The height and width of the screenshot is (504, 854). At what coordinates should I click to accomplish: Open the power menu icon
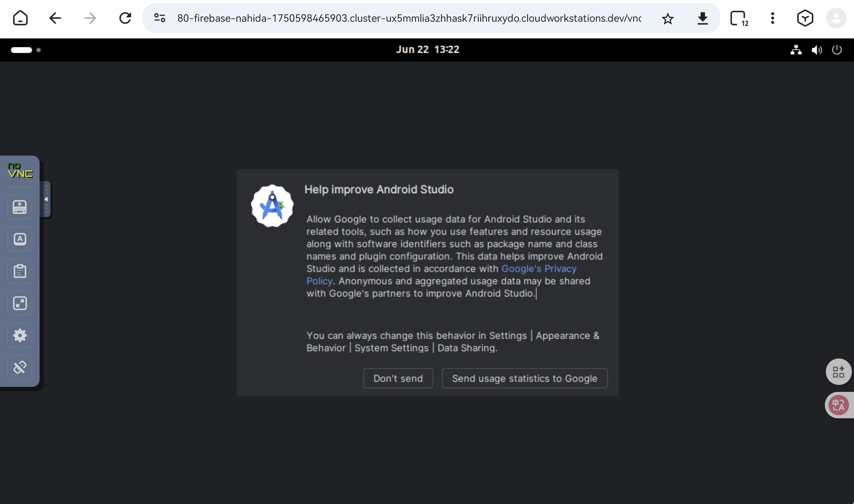(x=837, y=50)
